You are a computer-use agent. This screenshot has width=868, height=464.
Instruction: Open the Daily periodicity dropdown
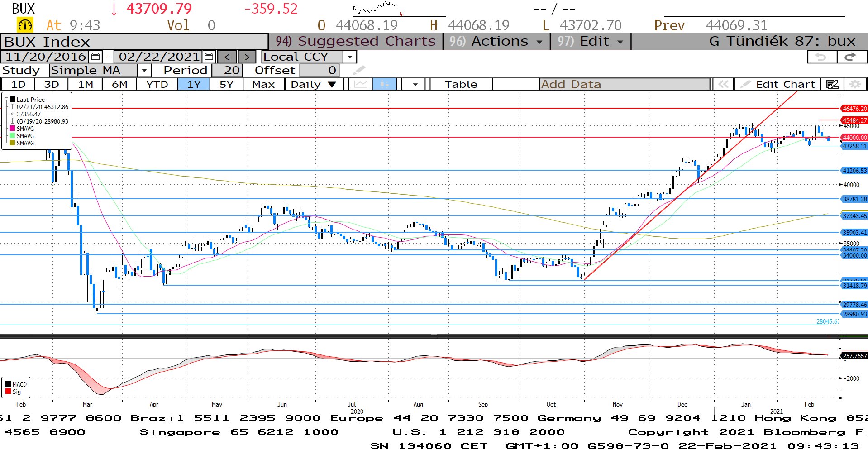[x=314, y=84]
